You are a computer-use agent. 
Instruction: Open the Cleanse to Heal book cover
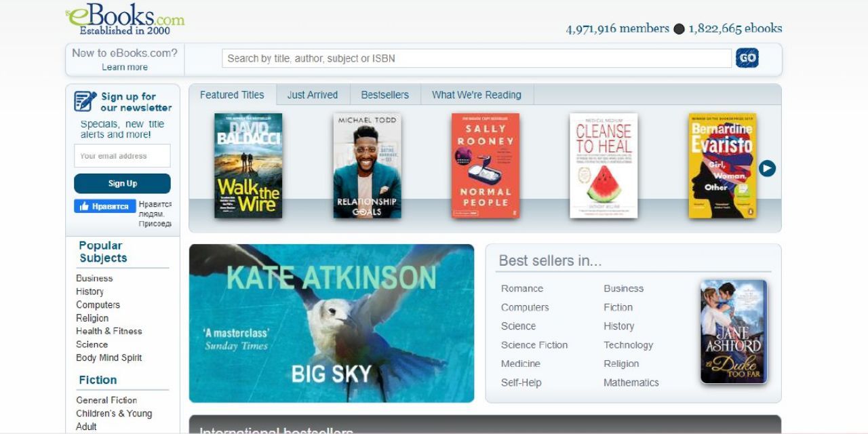coord(604,165)
